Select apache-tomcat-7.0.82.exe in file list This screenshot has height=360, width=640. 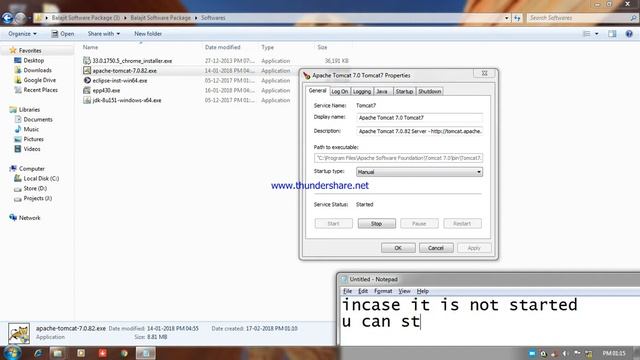click(124, 71)
